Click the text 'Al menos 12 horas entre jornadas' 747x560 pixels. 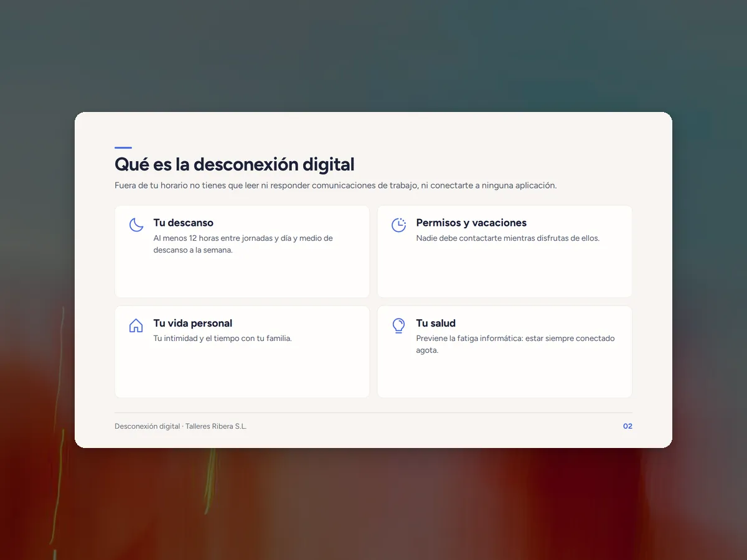coord(214,238)
